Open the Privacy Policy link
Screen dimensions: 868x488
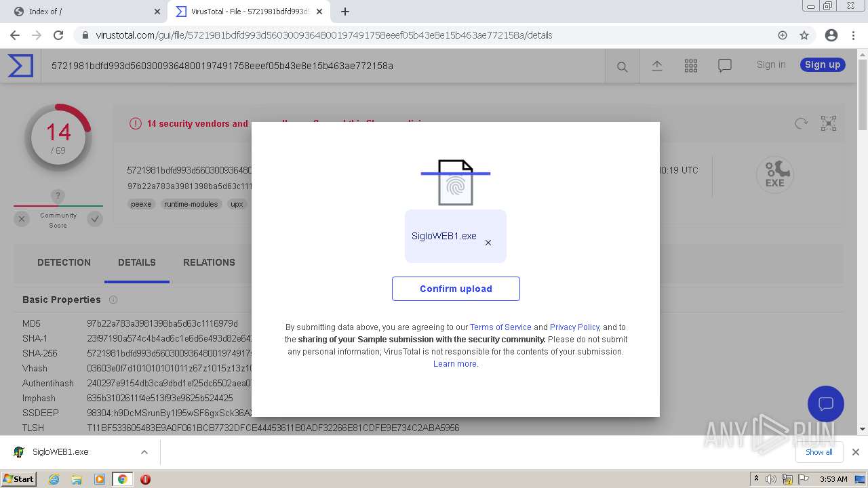(574, 327)
